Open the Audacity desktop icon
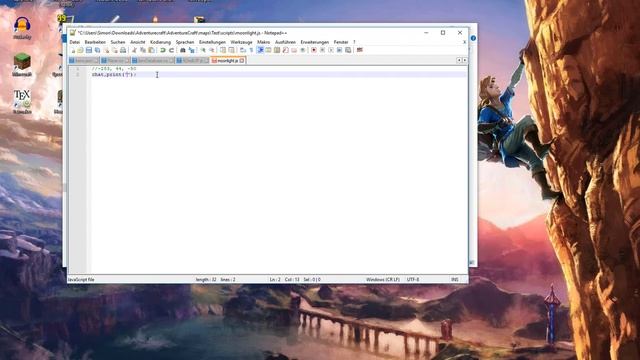640x360 pixels. 22,28
